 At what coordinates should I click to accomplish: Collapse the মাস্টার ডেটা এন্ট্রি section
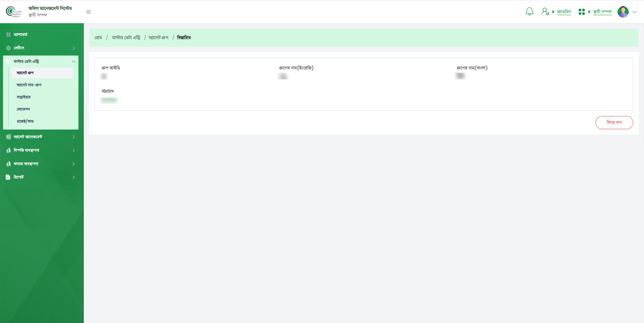pyautogui.click(x=74, y=62)
